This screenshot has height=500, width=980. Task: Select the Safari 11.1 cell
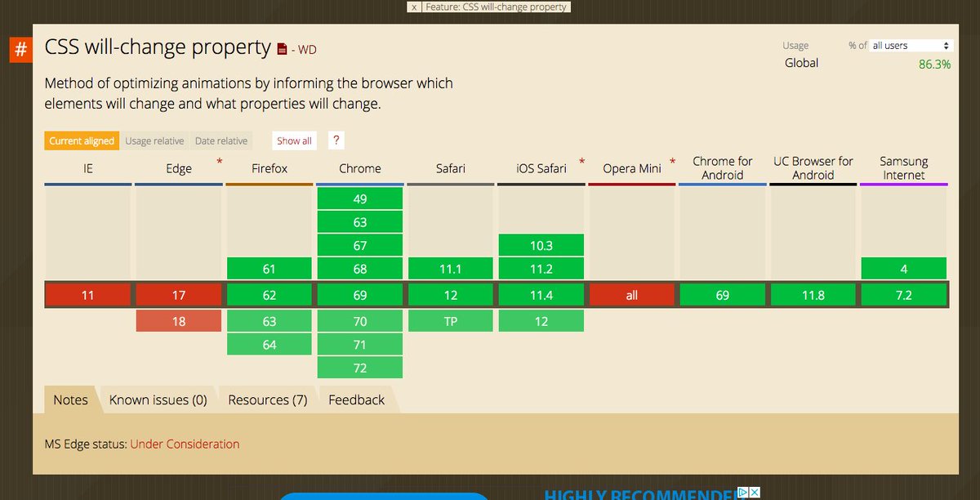451,269
